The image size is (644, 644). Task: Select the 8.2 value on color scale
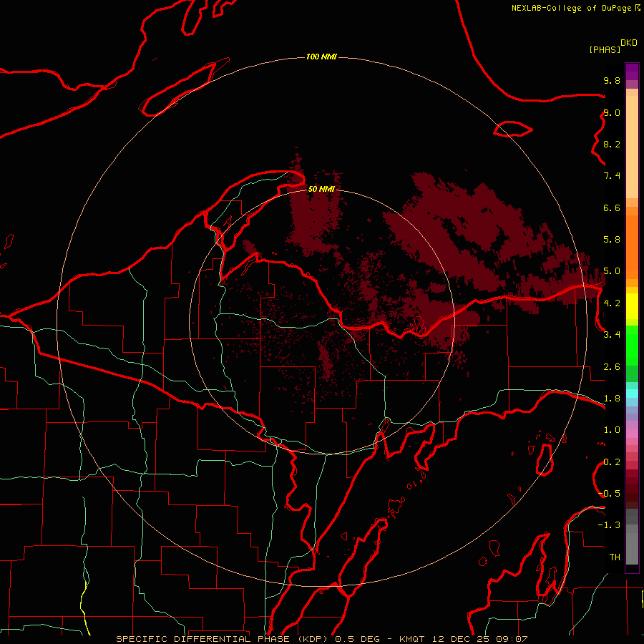coord(612,144)
